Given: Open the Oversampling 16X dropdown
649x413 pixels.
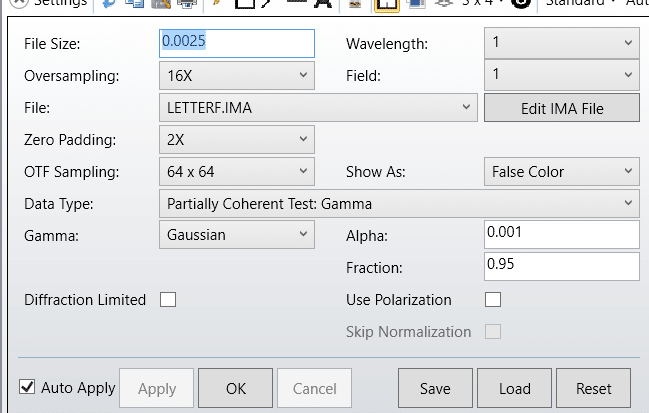Looking at the screenshot, I should click(236, 76).
